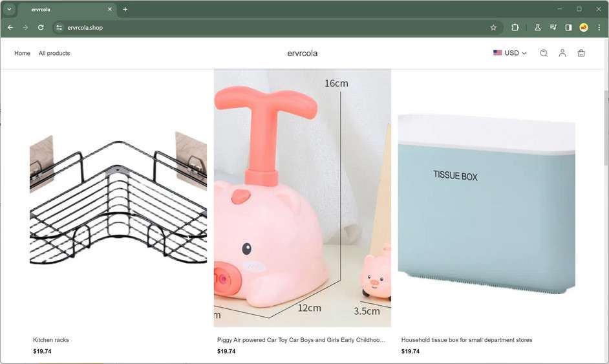
Task: View site information icon in address bar
Action: pyautogui.click(x=59, y=28)
